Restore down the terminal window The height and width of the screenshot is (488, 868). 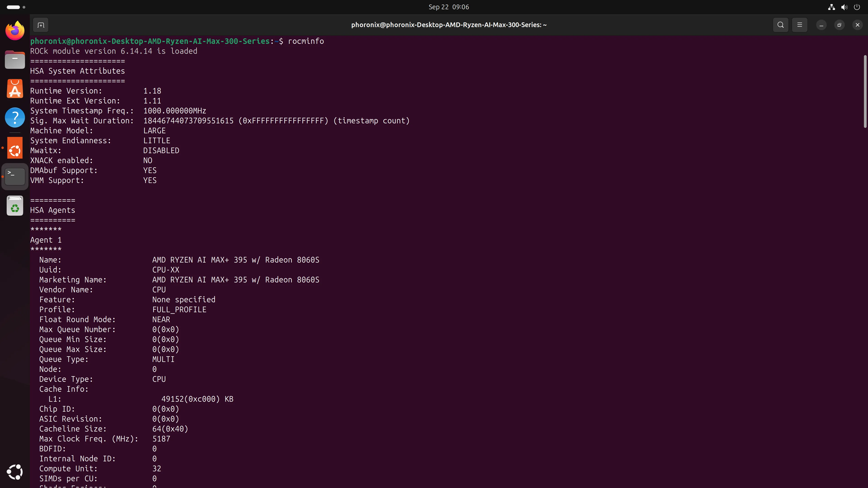pos(839,25)
